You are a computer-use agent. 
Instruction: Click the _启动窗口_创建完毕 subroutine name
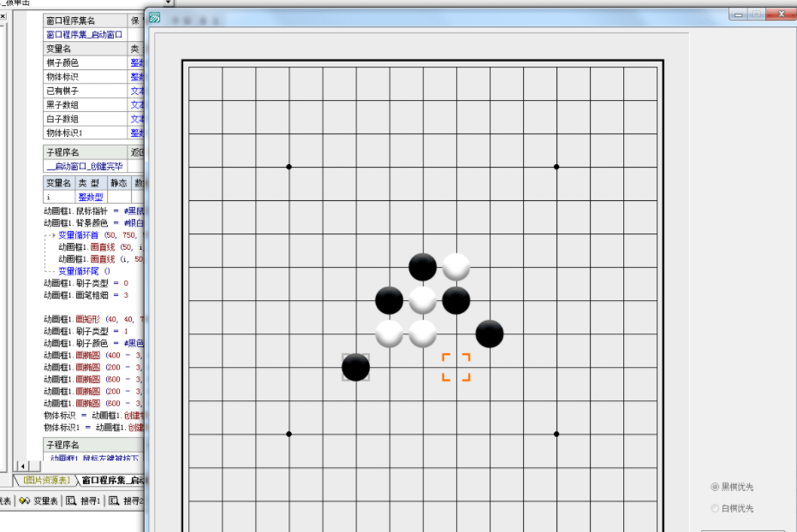(x=84, y=166)
